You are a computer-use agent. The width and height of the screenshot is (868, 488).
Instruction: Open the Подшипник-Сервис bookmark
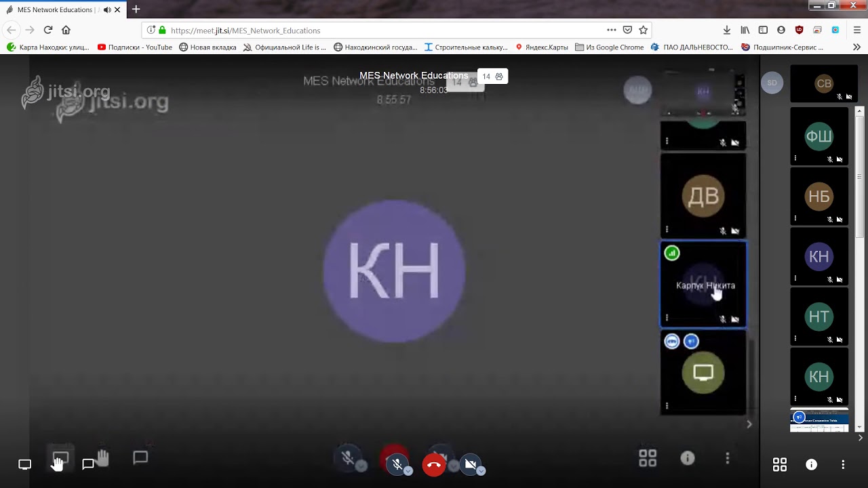tap(783, 47)
